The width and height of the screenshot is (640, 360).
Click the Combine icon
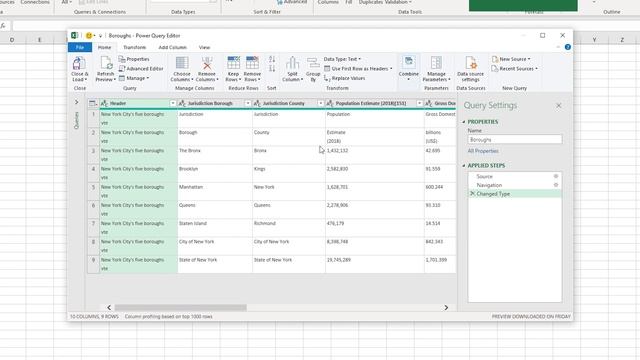point(408,62)
